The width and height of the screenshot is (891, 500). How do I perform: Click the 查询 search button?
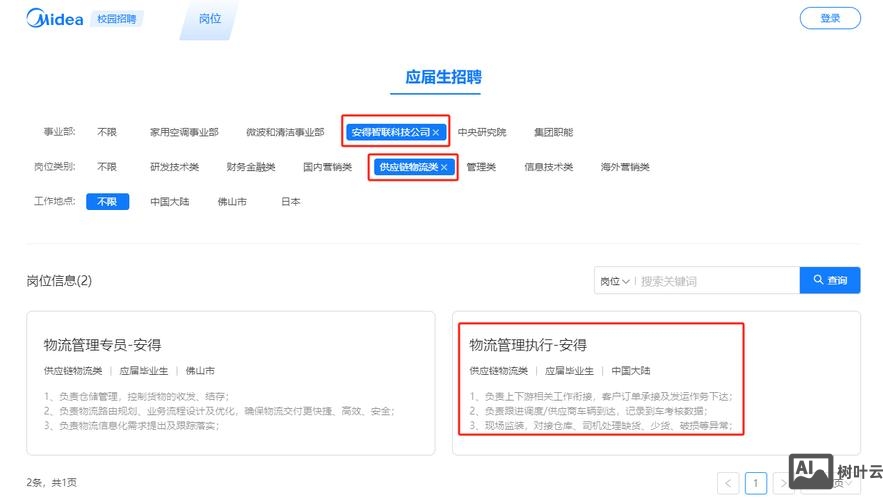(830, 280)
